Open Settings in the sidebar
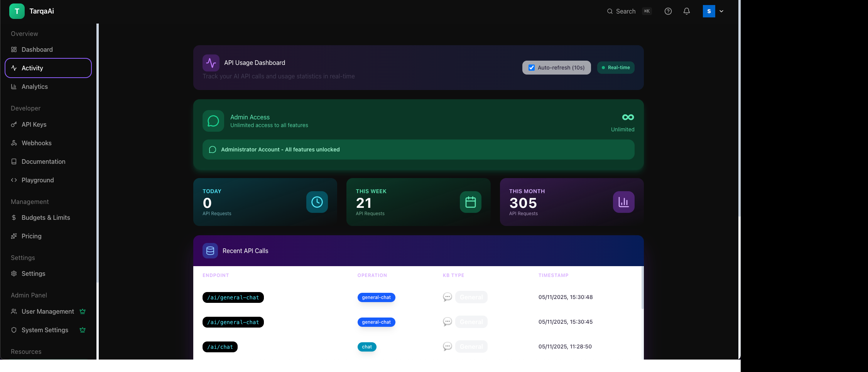The height and width of the screenshot is (372, 868). (x=48, y=273)
